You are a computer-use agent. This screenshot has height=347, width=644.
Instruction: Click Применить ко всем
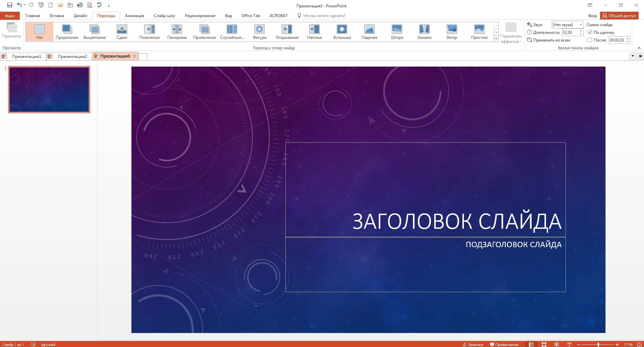click(x=548, y=40)
